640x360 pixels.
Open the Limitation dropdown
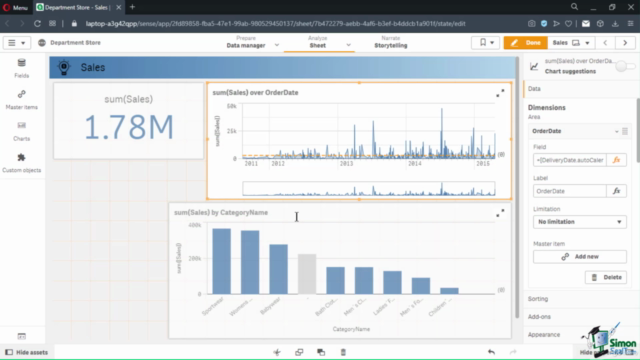tap(580, 222)
